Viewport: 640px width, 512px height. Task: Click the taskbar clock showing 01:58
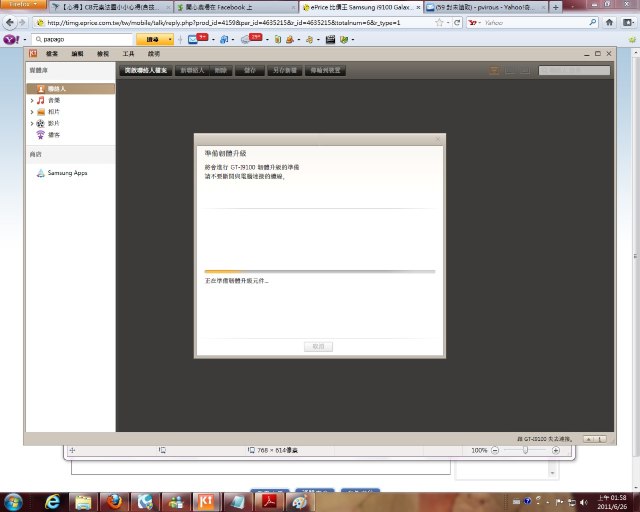612,502
